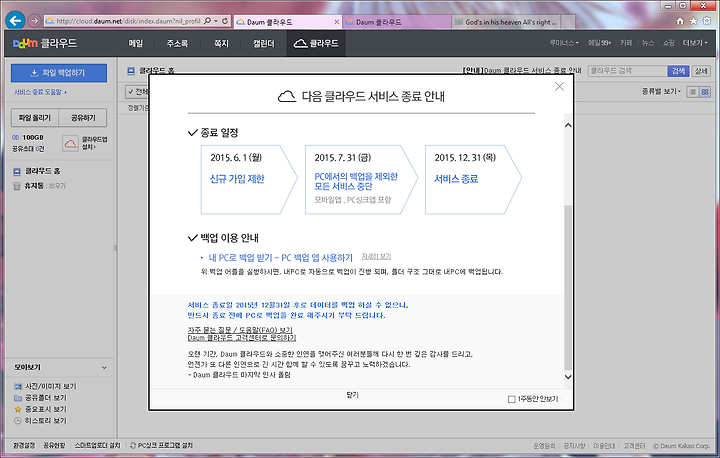Open 환경설정 in the footer
This screenshot has height=458, width=720.
coord(24,446)
